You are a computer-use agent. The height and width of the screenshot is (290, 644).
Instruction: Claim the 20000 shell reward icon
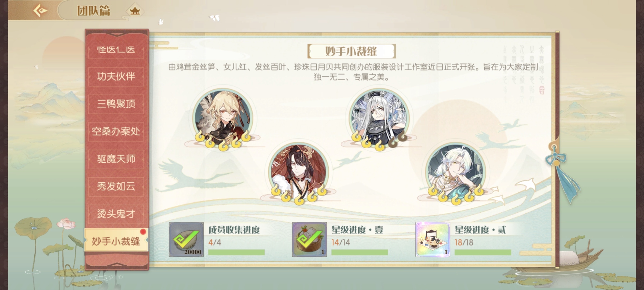coord(186,239)
